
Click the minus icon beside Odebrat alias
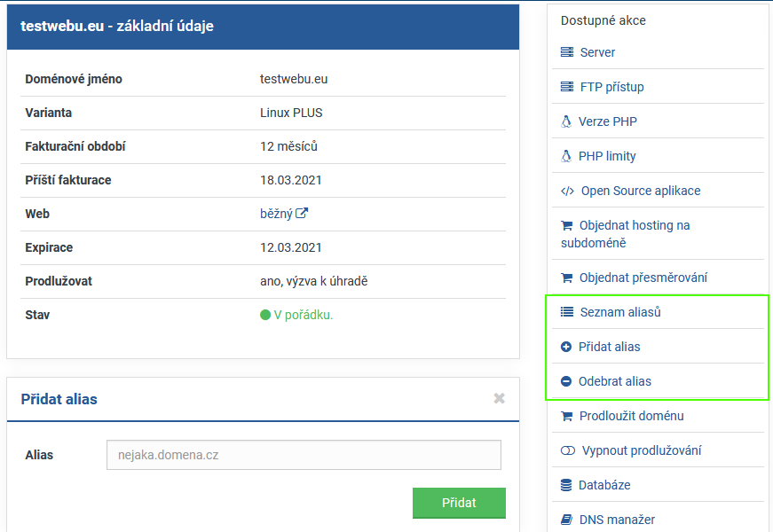point(566,381)
